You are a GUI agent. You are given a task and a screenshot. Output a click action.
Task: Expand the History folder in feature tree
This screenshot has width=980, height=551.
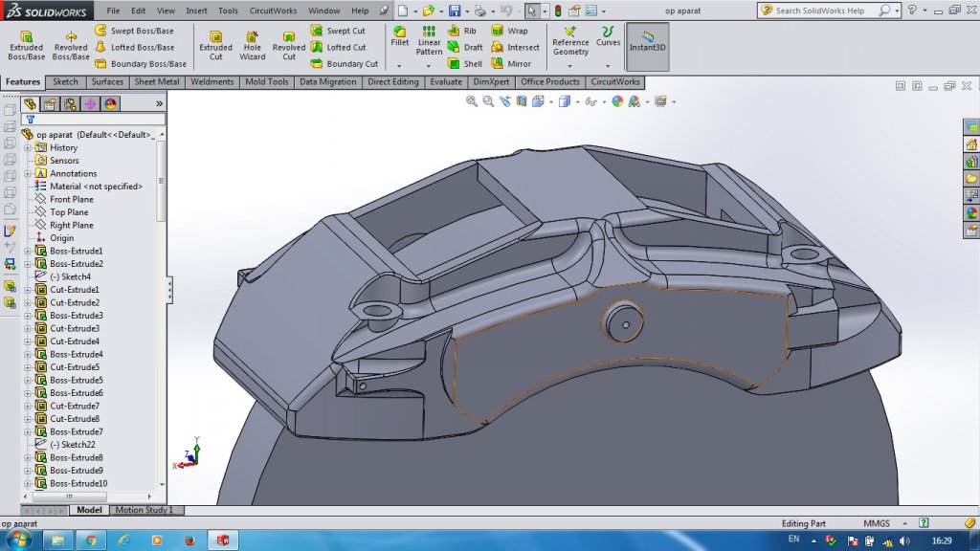tap(28, 148)
